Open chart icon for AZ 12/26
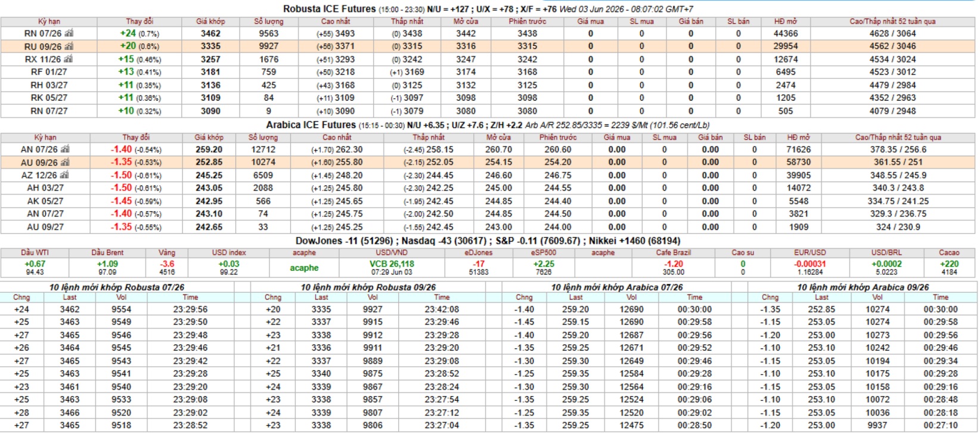980x433 pixels. [64, 175]
